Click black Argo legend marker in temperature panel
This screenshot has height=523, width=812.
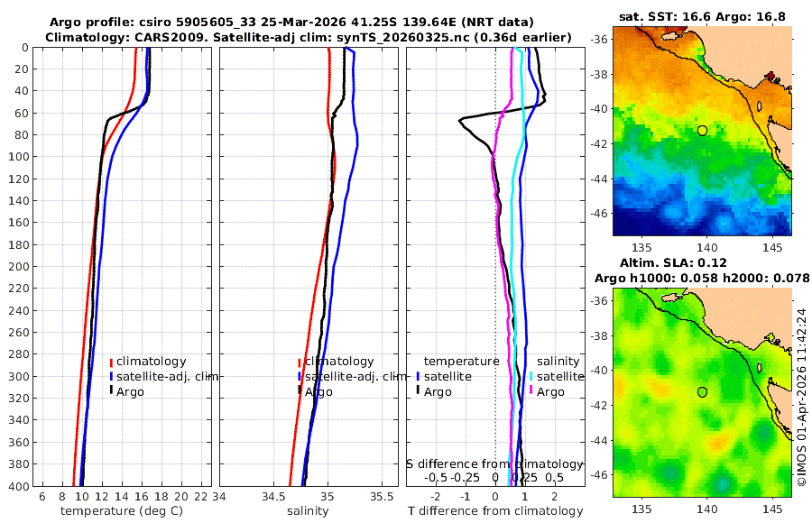point(111,391)
